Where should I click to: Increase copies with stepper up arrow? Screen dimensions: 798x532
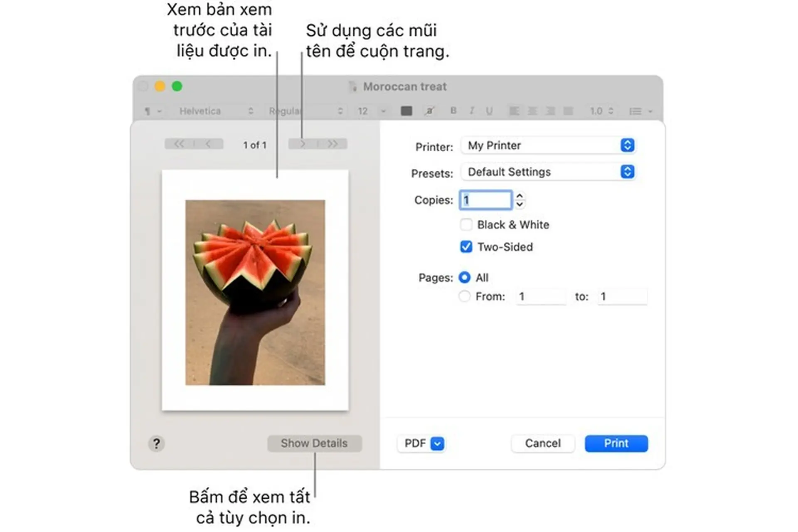tap(520, 195)
